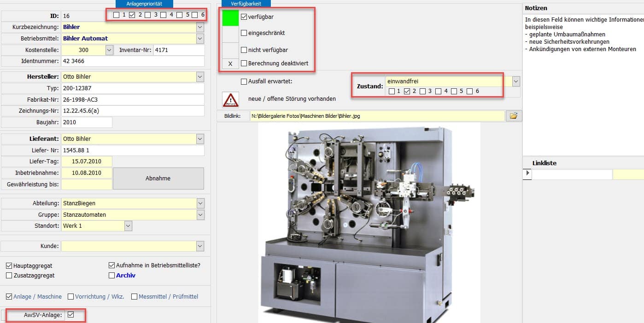
Task: Check the Zusatzaggregat box
Action: [9, 275]
